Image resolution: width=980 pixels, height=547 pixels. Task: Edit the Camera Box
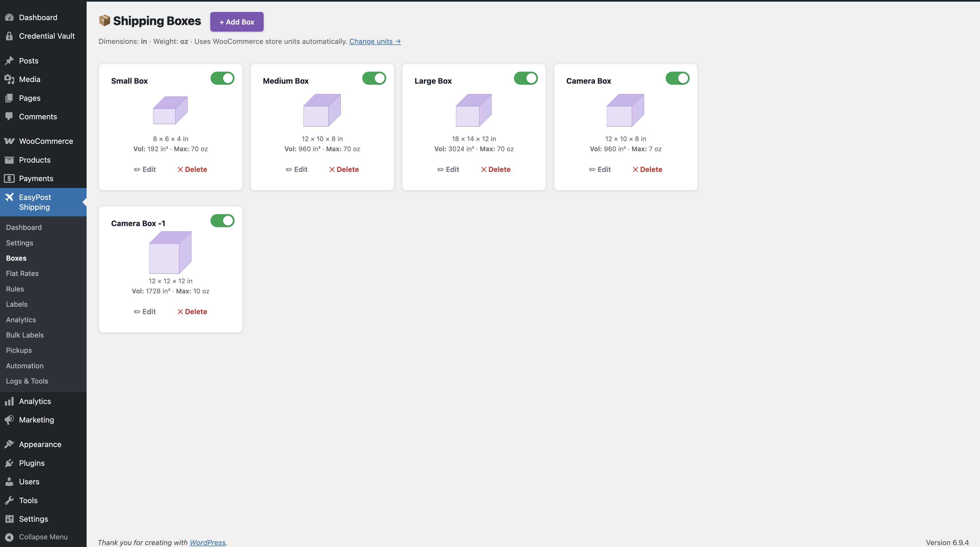600,170
